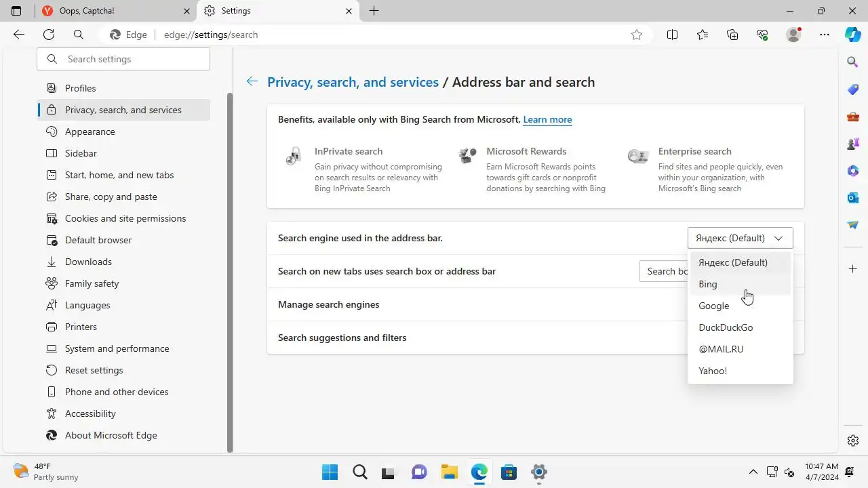Viewport: 868px width, 488px height.
Task: Open Family safety settings section
Action: pos(123,283)
